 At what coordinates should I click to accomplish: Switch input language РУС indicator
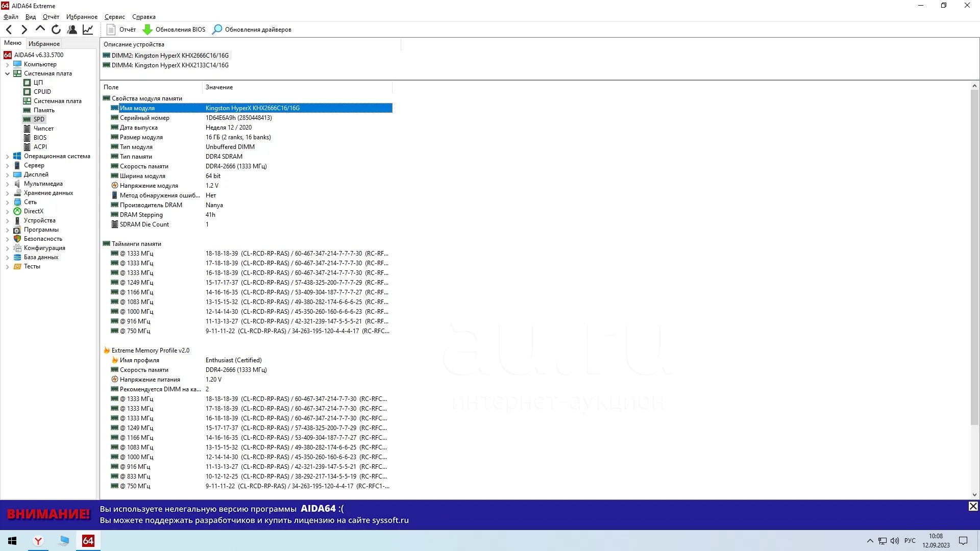tap(910, 541)
